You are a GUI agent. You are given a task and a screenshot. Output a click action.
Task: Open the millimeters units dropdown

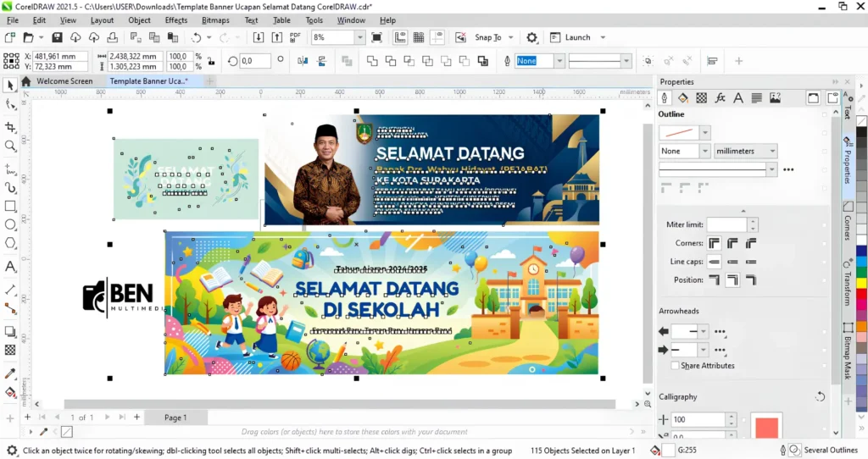tap(745, 151)
